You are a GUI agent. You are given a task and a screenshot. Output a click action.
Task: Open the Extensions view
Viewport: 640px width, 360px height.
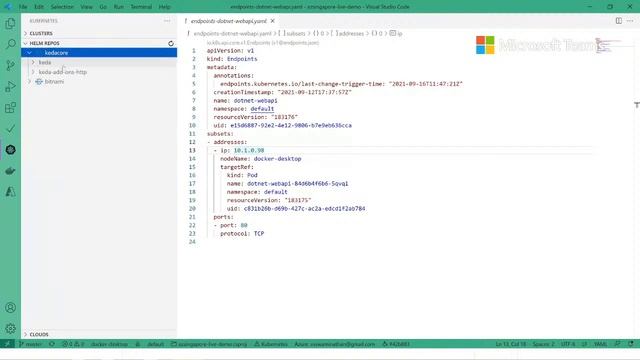[10, 108]
